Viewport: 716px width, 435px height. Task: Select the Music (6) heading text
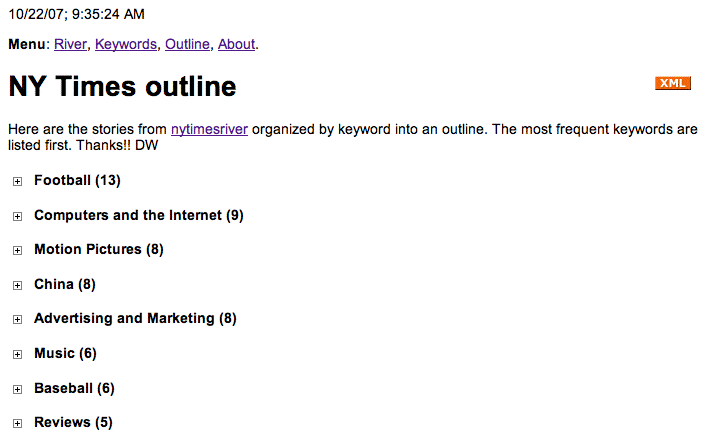(65, 353)
